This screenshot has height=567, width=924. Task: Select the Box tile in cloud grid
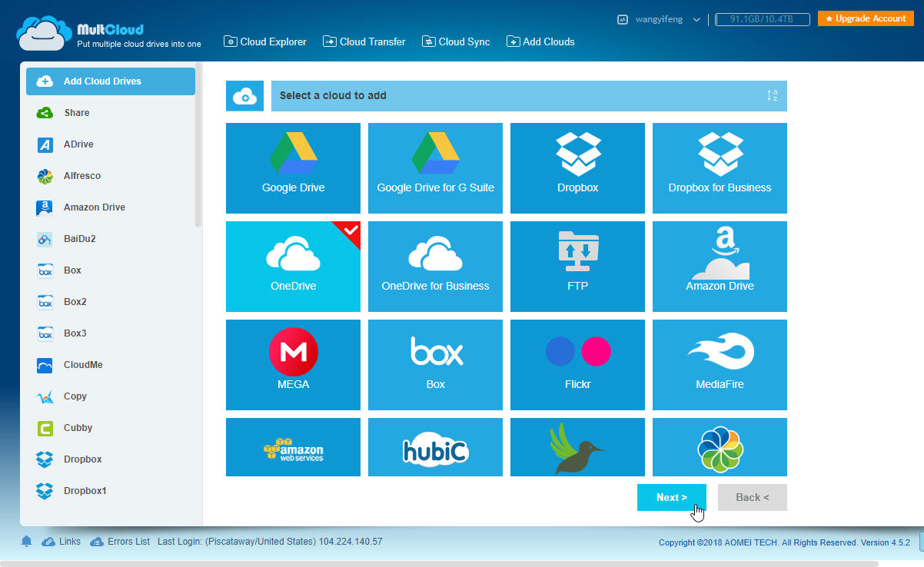tap(435, 365)
